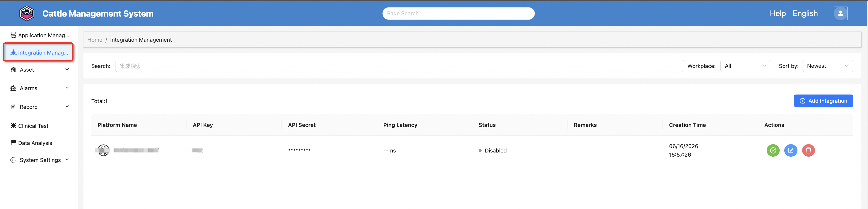Viewport: 868px width, 209px height.
Task: Click the API Key column header
Action: pos(203,125)
